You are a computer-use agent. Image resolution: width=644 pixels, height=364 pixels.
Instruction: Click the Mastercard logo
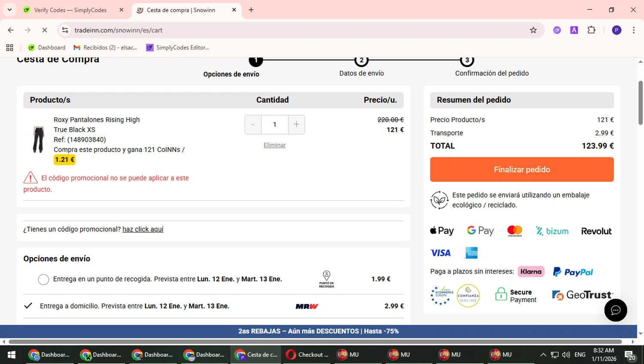click(515, 231)
